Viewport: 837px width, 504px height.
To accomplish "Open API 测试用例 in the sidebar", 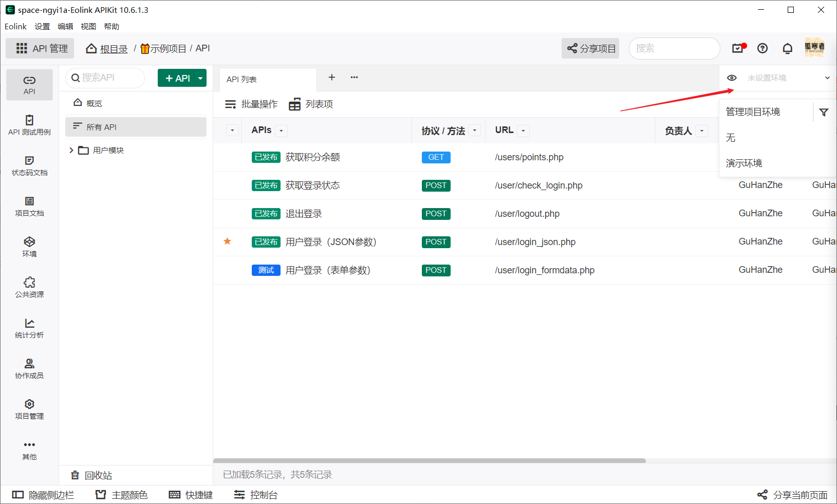I will point(29,125).
